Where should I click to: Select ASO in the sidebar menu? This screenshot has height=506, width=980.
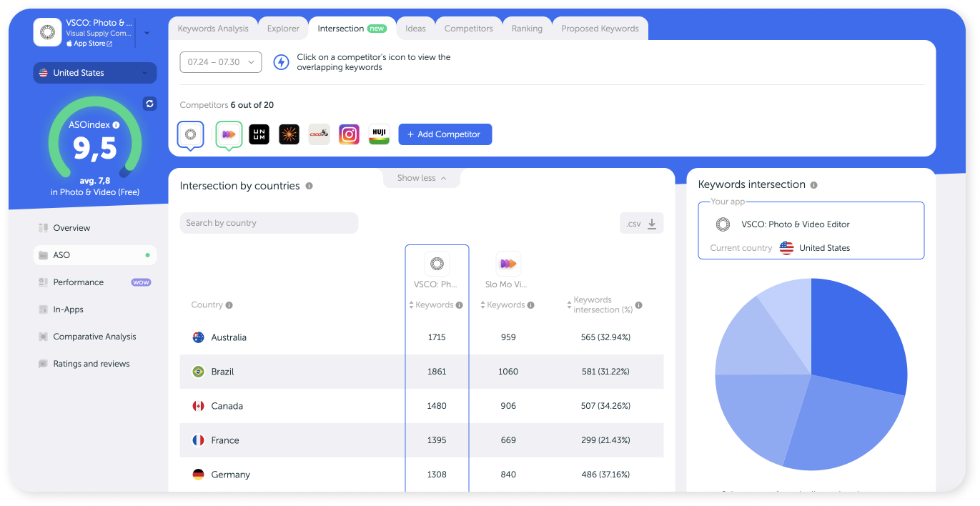coord(95,255)
